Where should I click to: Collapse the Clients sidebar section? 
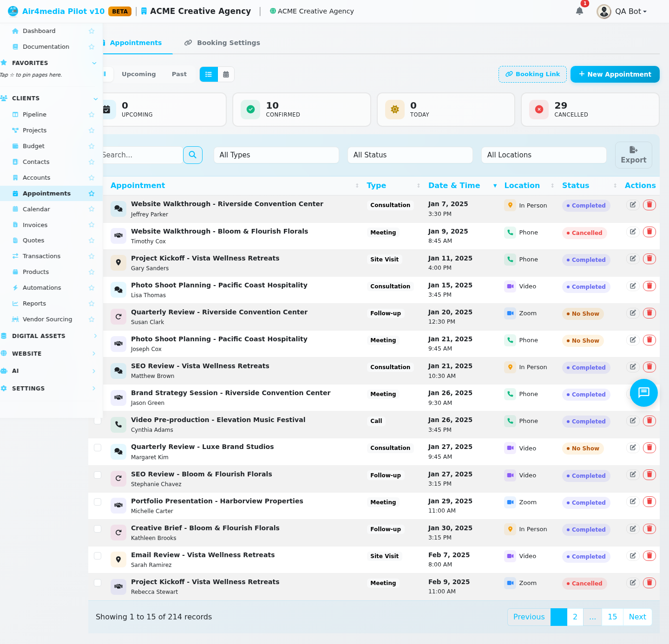[x=49, y=98]
